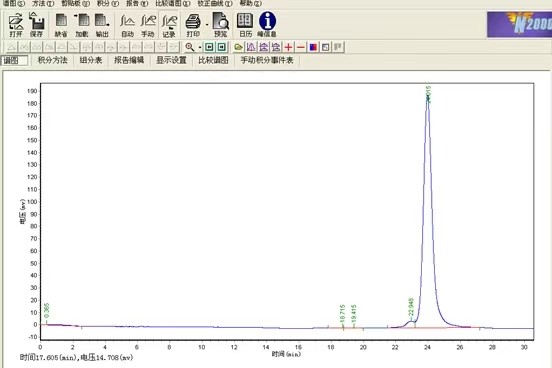Click the 保存 (Save) floppy disk icon
Screen dimensions: 552x368
36,25
